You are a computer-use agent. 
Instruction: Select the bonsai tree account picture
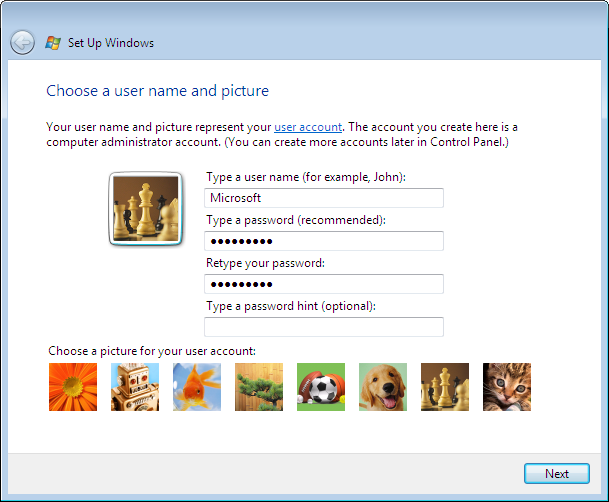(x=259, y=387)
